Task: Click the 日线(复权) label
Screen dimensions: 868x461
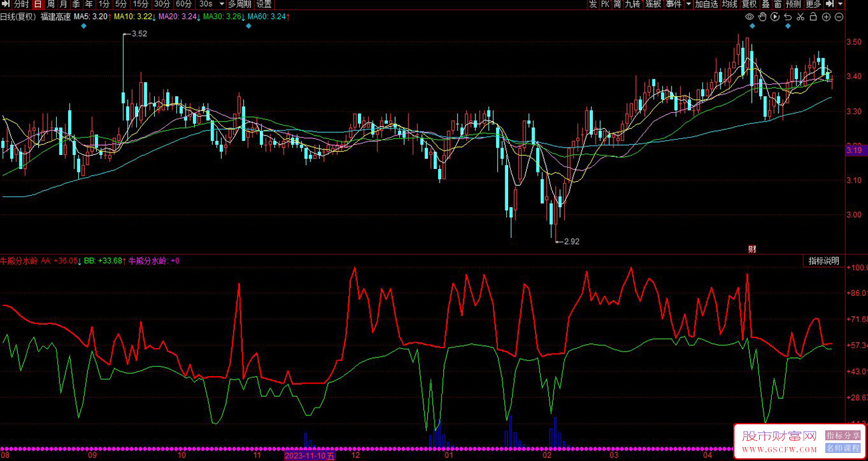Action: click(18, 17)
